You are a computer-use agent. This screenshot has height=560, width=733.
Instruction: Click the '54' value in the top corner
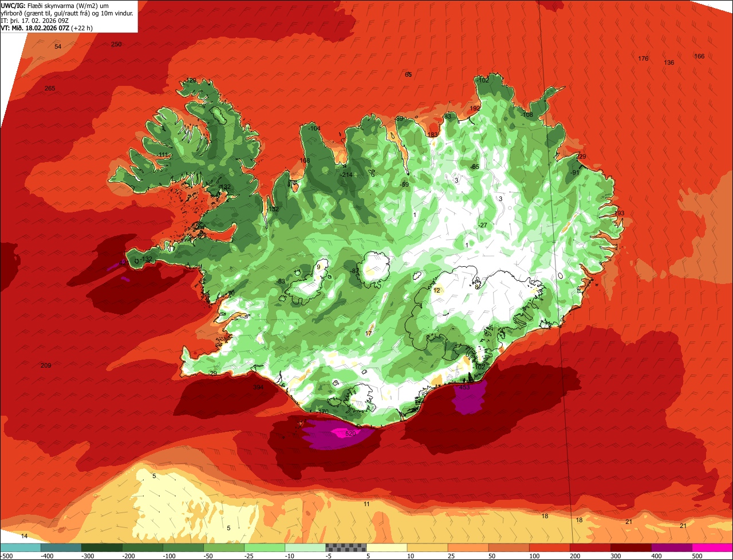click(58, 46)
